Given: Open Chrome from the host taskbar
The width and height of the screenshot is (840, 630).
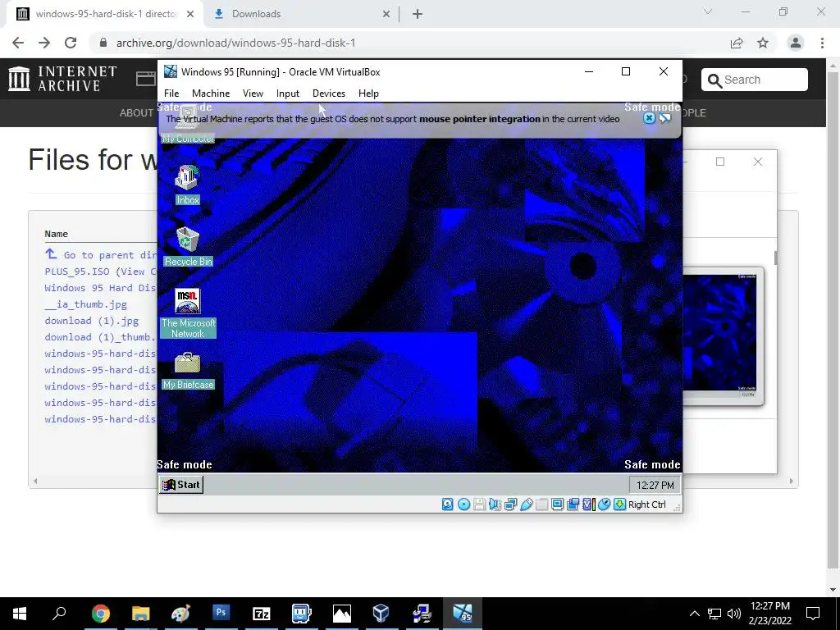Looking at the screenshot, I should pos(100,614).
